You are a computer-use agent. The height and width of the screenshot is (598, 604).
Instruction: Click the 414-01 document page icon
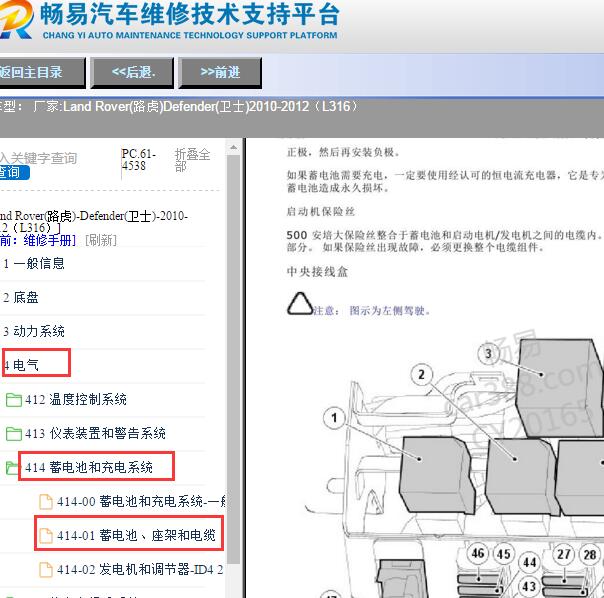pyautogui.click(x=46, y=536)
